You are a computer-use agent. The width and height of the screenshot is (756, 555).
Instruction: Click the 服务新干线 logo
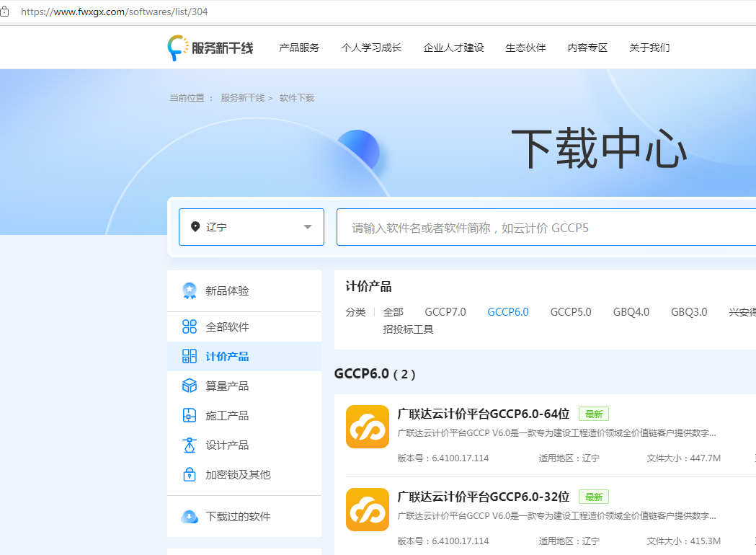pos(210,48)
